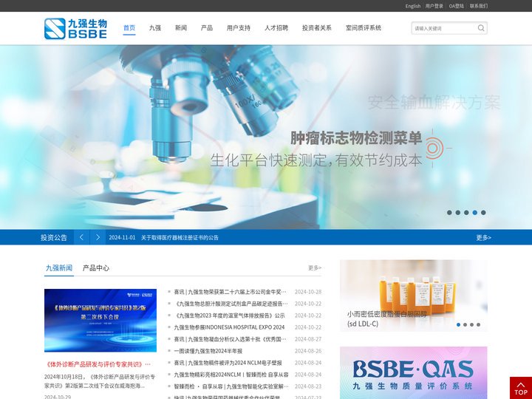Open featured headline 《体外诊断产品研发与评价专家共识》
532x399 pixels.
98,364
